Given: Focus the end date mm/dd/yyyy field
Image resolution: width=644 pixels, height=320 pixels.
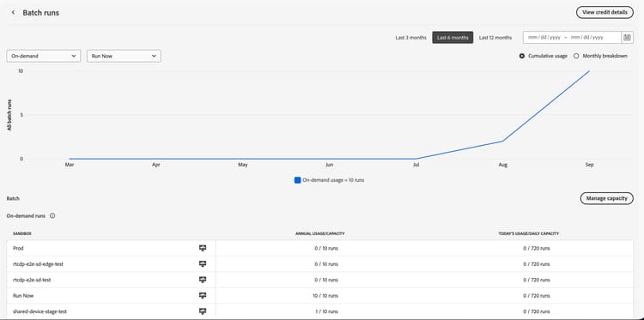Looking at the screenshot, I should tap(587, 38).
